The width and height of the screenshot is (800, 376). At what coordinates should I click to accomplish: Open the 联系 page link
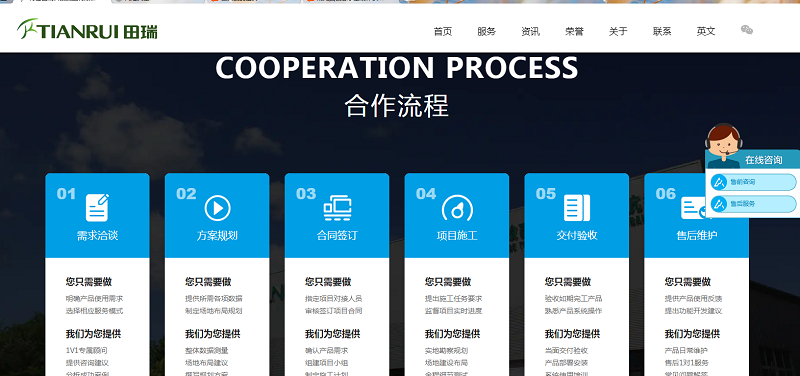coord(662,31)
